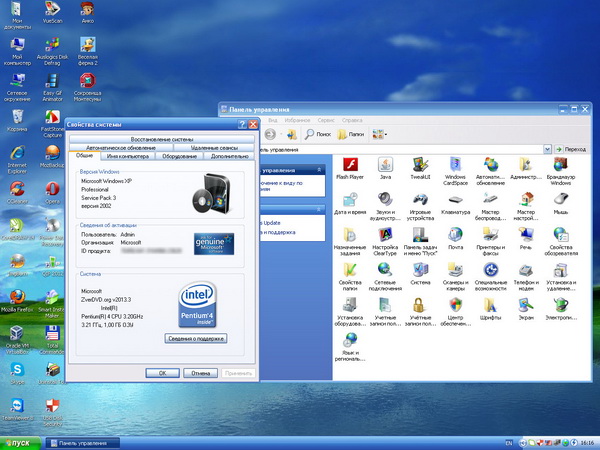The width and height of the screenshot is (600, 450).
Task: Switch to the Оборудование tab
Action: (x=180, y=156)
